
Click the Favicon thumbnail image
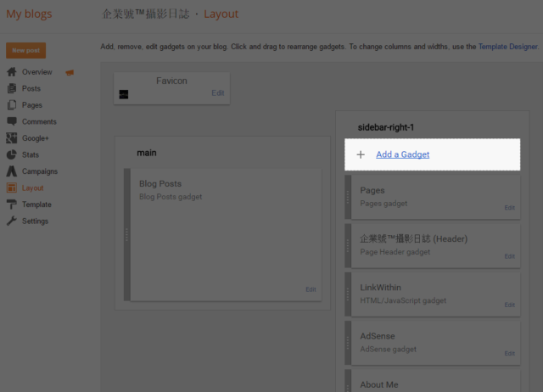(124, 94)
